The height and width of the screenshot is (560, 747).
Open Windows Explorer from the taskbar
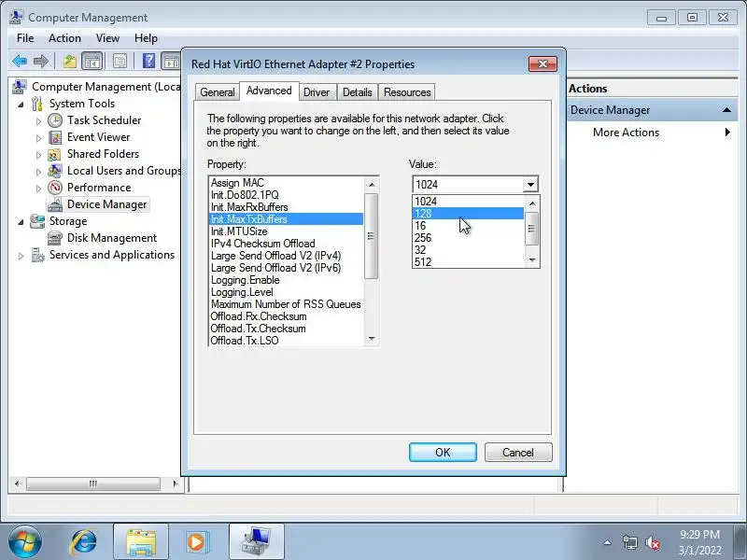pos(141,542)
